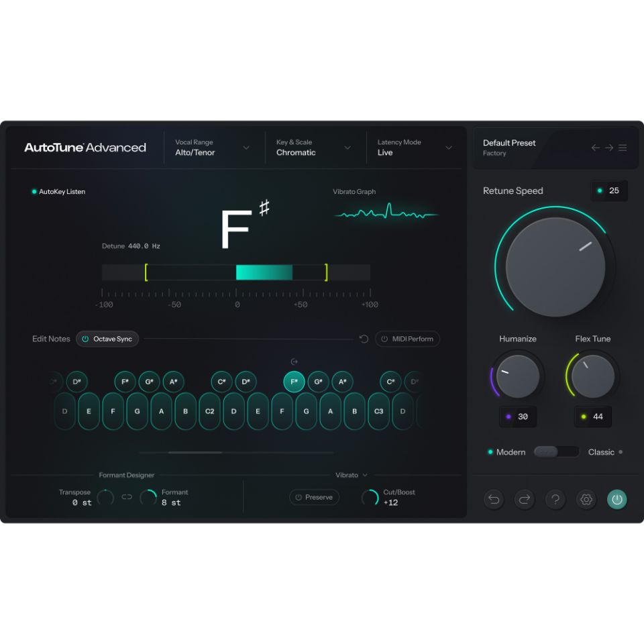Click the Transpose value 0 st
The height and width of the screenshot is (644, 644).
click(x=82, y=502)
